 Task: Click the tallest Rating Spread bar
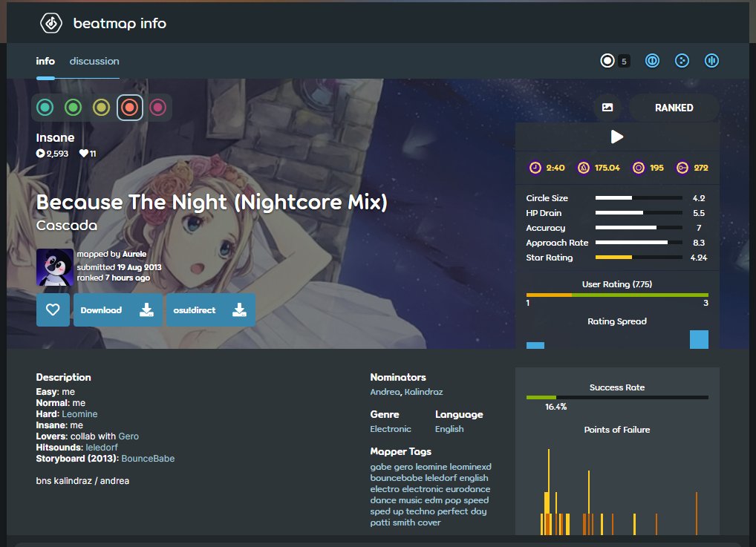click(x=699, y=339)
